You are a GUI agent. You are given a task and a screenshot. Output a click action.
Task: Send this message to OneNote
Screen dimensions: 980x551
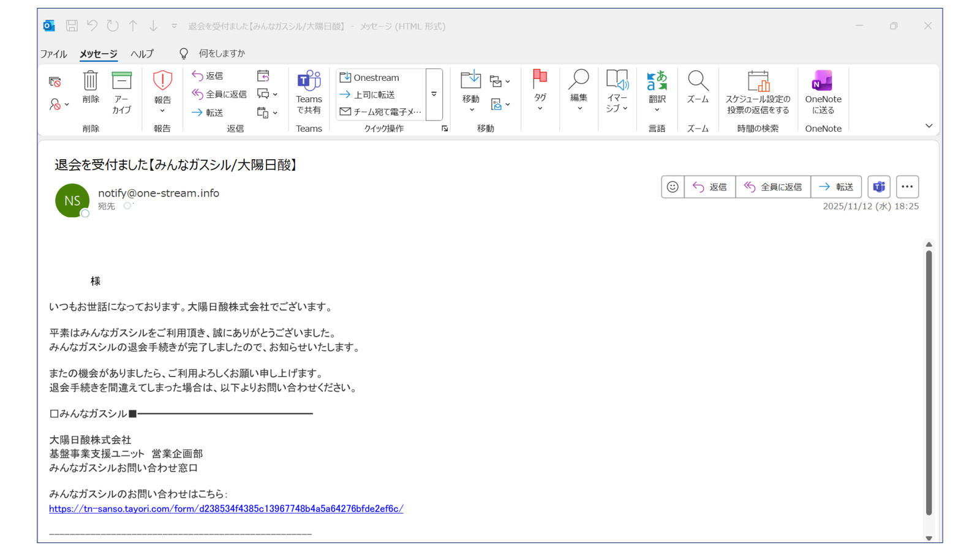[823, 92]
